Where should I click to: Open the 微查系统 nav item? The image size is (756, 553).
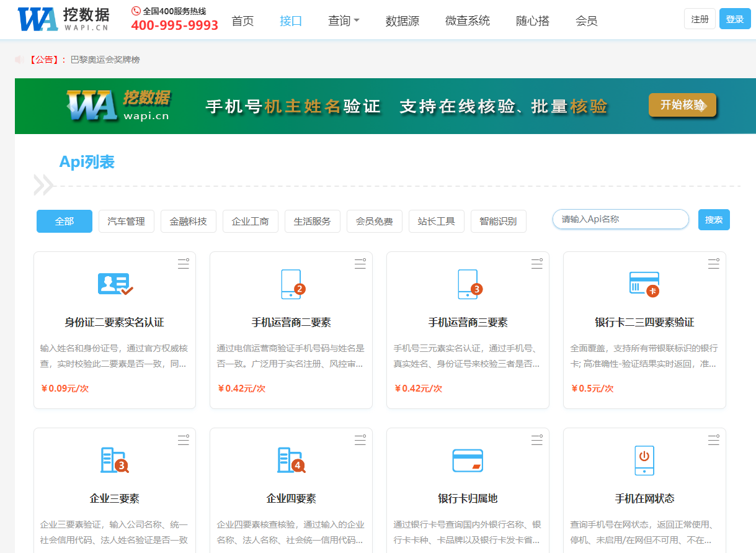(x=468, y=20)
